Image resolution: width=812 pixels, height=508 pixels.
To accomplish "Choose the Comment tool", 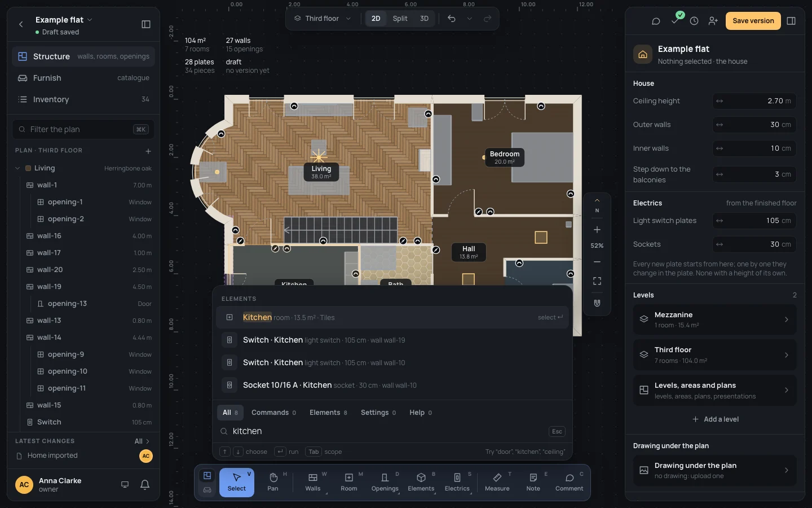I will click(x=570, y=483).
